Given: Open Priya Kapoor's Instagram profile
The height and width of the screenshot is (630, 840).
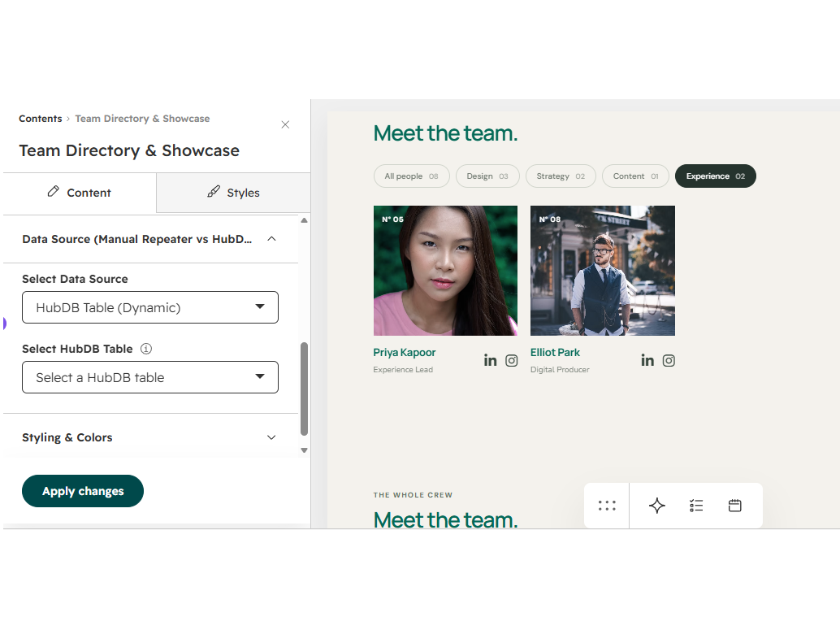Looking at the screenshot, I should (x=512, y=360).
